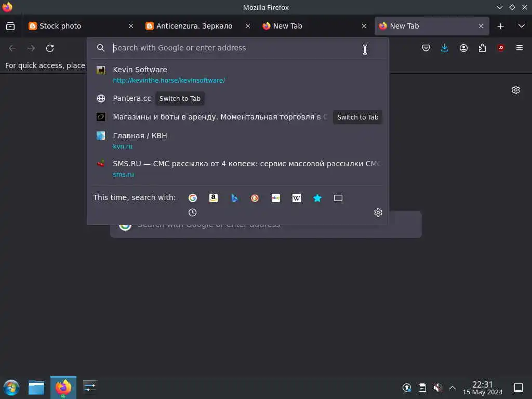The width and height of the screenshot is (532, 399).
Task: Switch to the Stock photo tab
Action: click(81, 26)
